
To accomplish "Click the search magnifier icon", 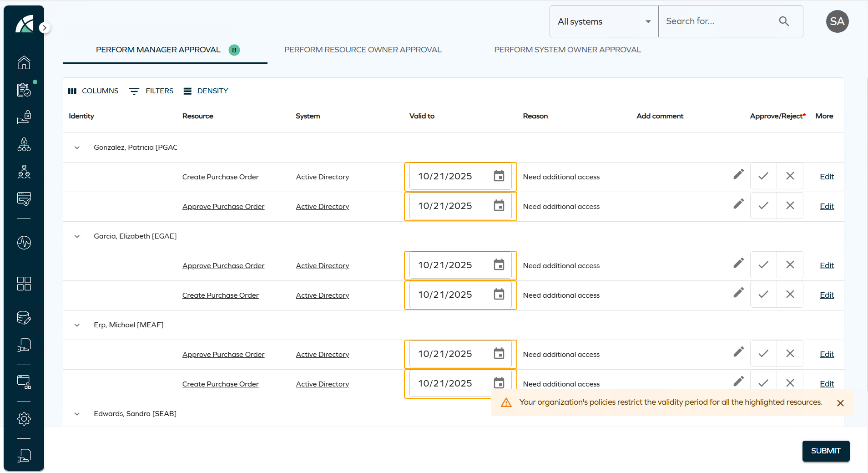I will coord(784,21).
